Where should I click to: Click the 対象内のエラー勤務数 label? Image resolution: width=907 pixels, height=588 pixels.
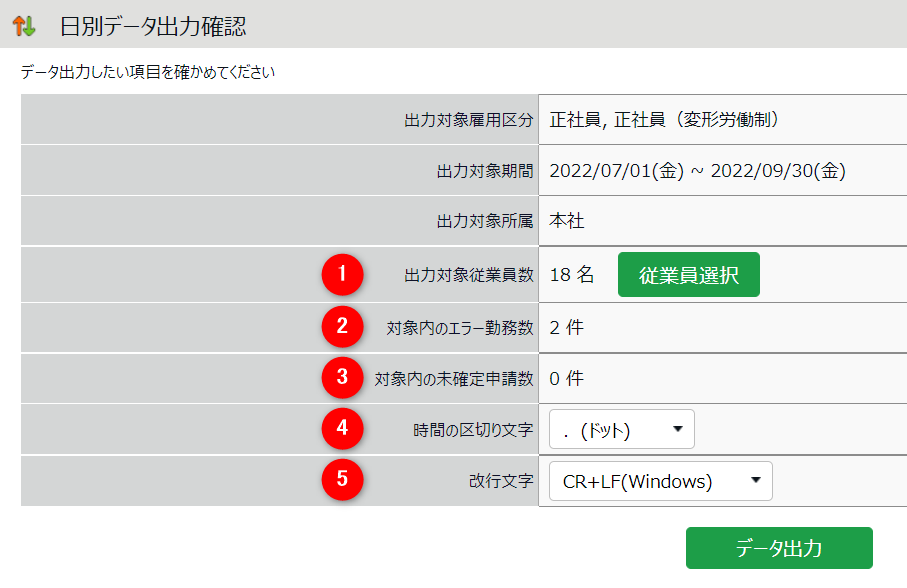tap(460, 327)
